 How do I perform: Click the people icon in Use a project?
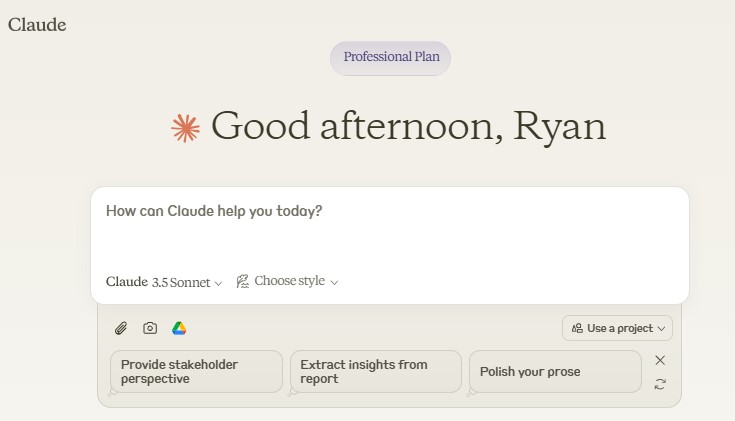577,328
